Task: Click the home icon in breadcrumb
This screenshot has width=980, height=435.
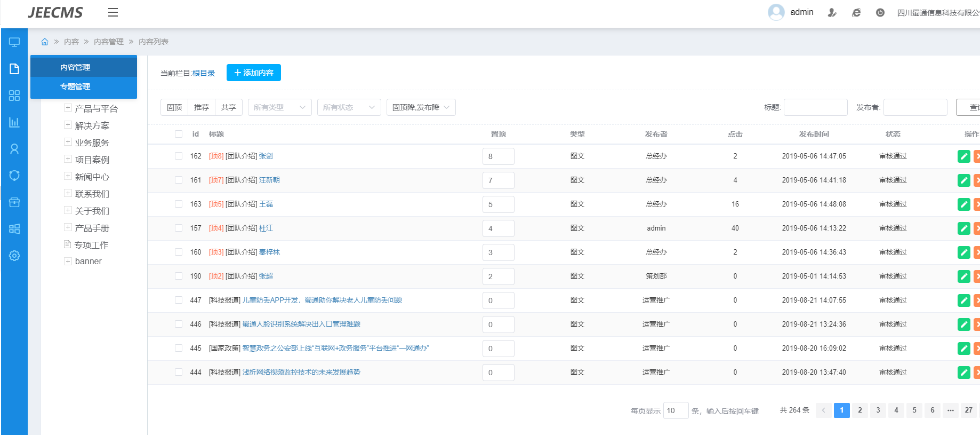Action: pos(45,42)
